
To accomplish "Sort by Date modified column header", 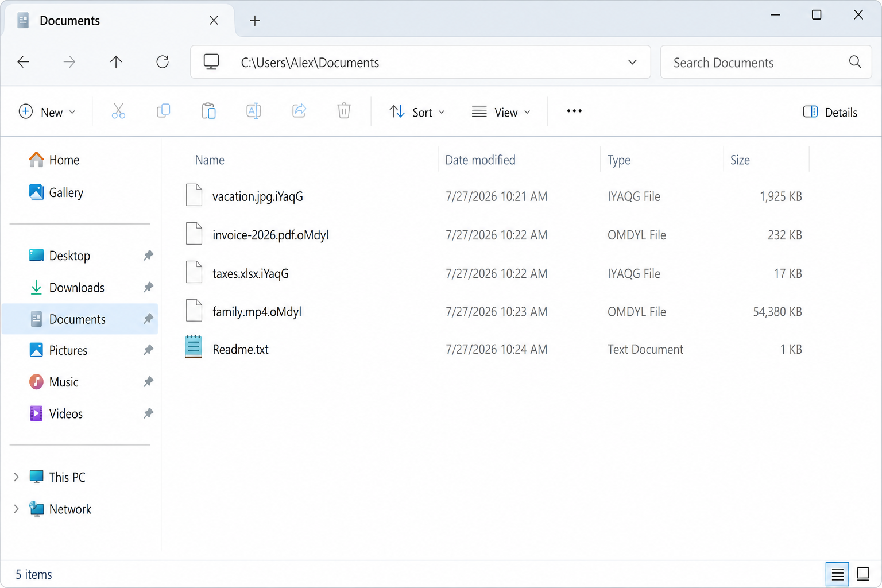I will [480, 160].
